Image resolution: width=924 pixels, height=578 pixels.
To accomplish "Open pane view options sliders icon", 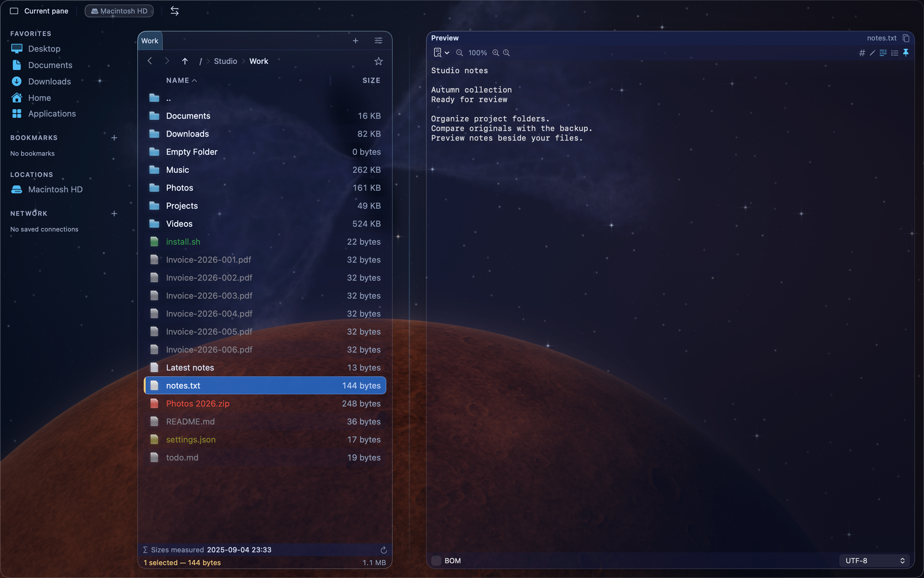I will point(378,40).
